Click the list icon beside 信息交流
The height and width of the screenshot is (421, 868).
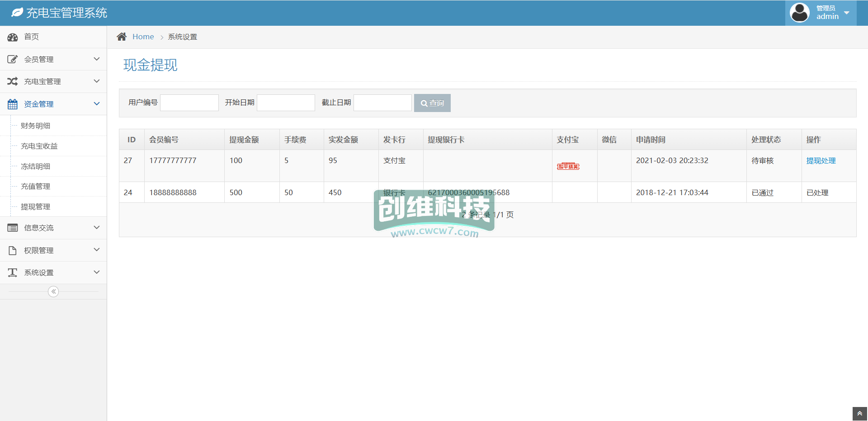(x=13, y=228)
